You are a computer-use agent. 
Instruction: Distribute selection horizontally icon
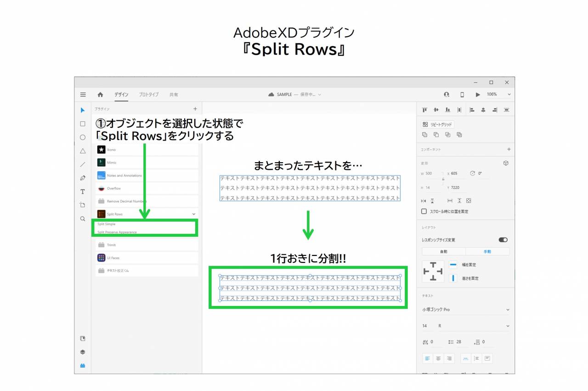point(459,110)
